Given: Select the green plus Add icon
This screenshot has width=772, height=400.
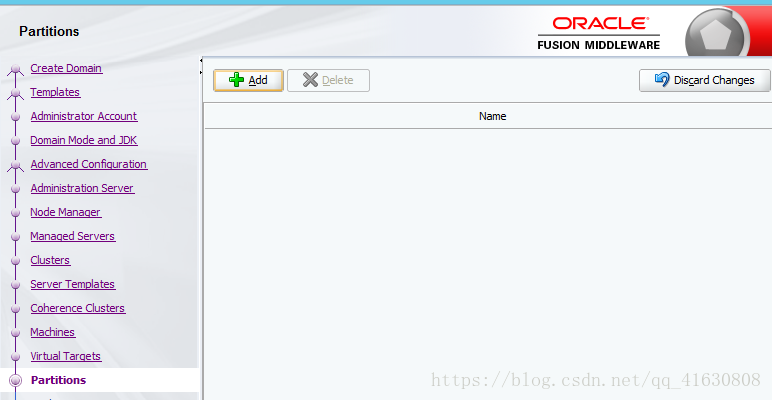Looking at the screenshot, I should (237, 80).
